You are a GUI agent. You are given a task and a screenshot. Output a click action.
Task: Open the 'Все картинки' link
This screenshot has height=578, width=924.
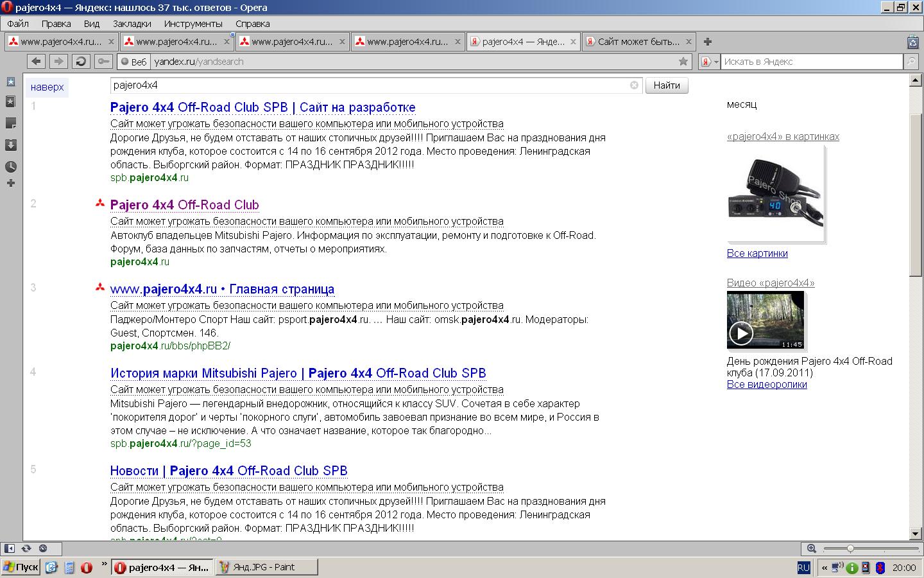coord(757,254)
